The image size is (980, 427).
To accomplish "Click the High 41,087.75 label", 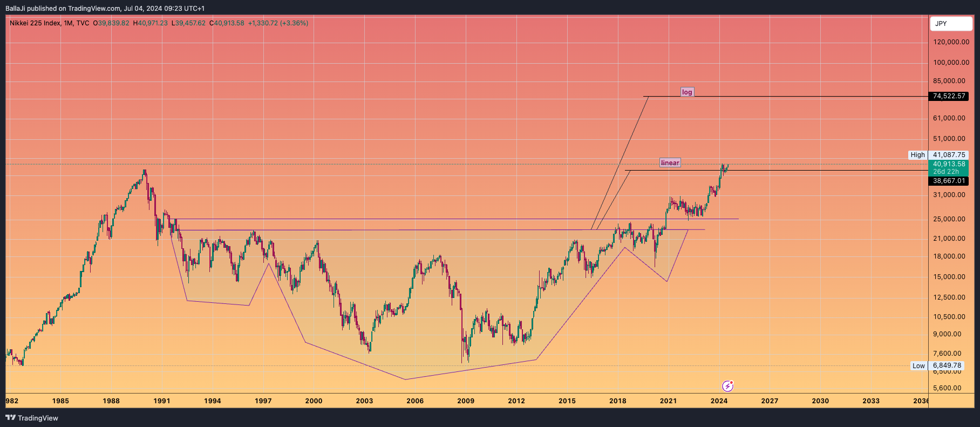I will [938, 155].
